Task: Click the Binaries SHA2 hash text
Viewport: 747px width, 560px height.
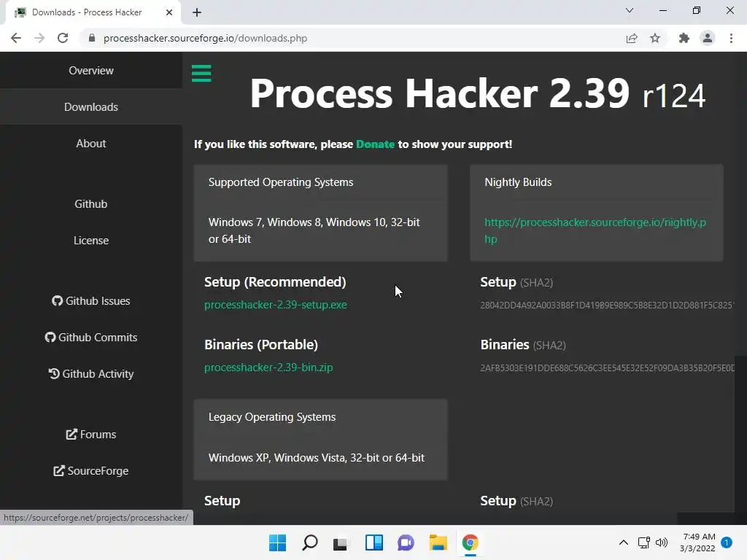Action: click(608, 368)
